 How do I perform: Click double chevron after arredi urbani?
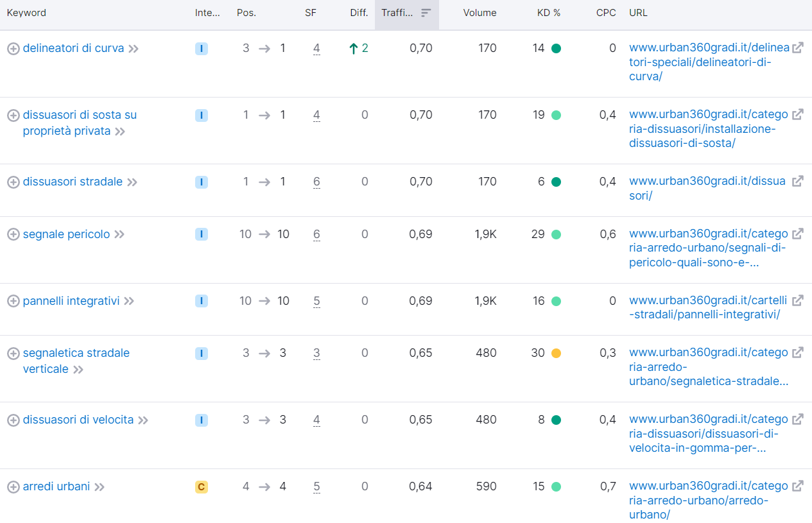(99, 487)
